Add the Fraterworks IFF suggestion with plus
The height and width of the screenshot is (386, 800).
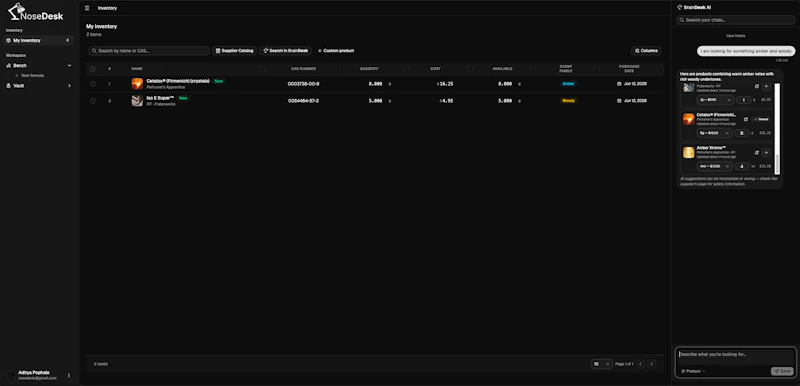[x=766, y=87]
